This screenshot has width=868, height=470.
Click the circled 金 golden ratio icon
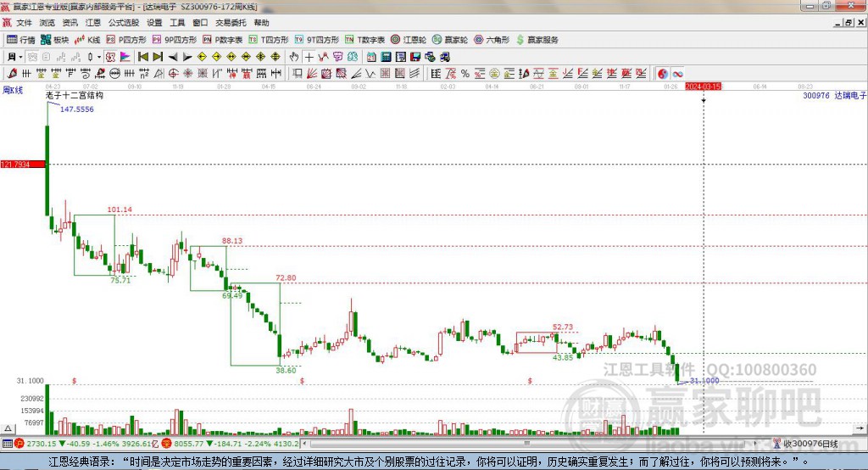(494, 74)
